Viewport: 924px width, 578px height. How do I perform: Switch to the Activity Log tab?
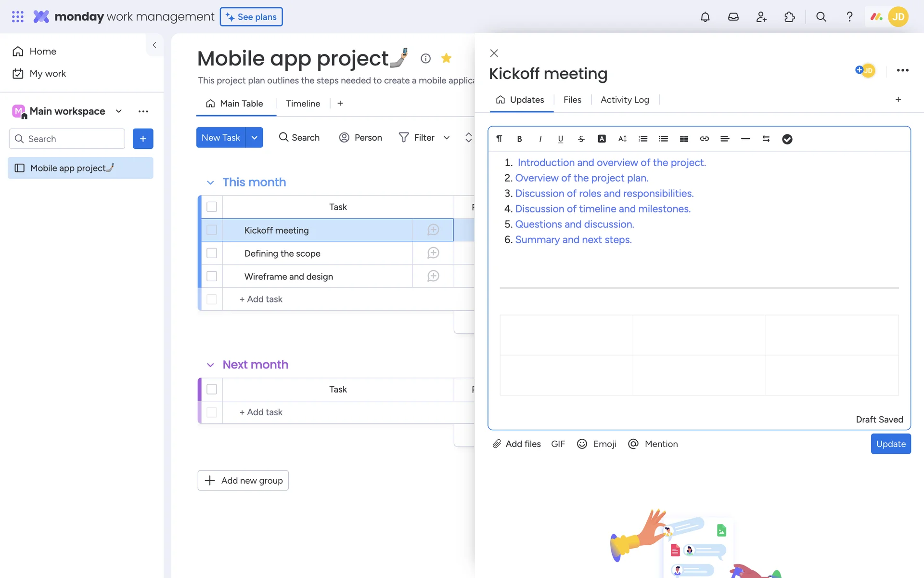pos(624,100)
